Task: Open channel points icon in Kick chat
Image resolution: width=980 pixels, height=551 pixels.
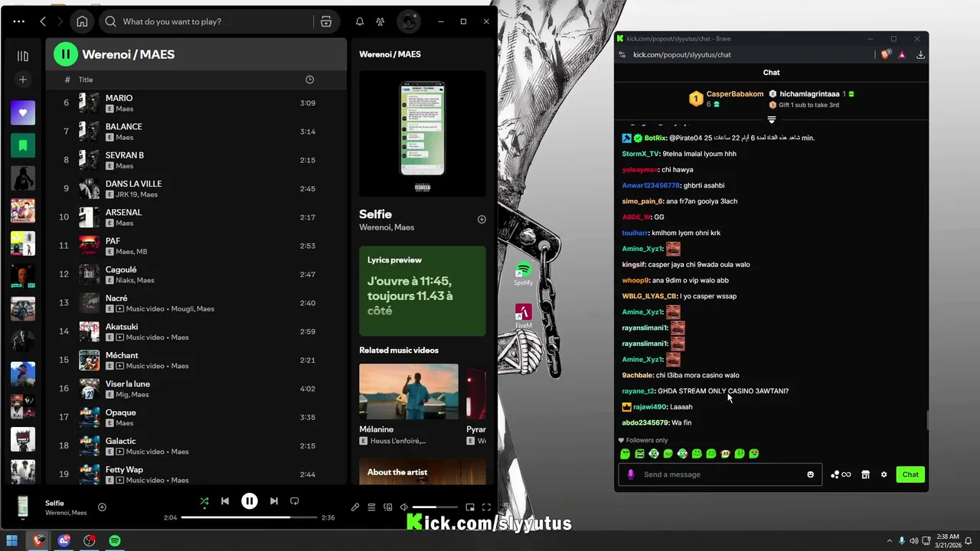Action: click(841, 474)
